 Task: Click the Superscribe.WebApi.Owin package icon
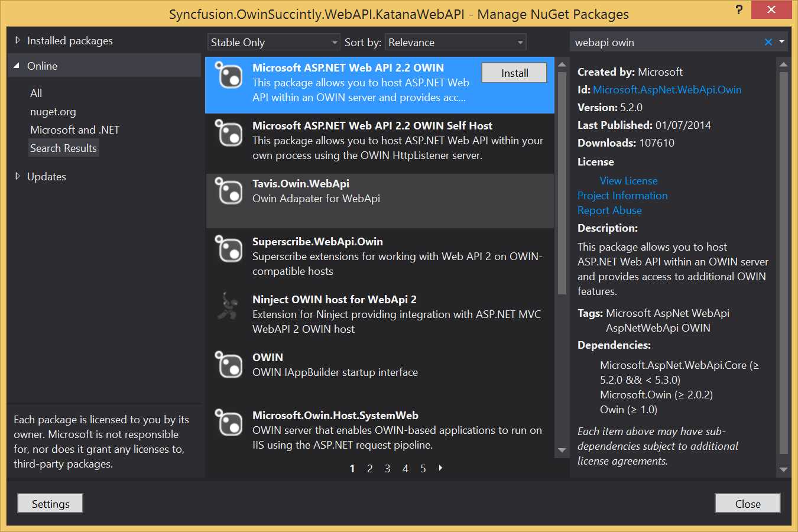coord(229,249)
